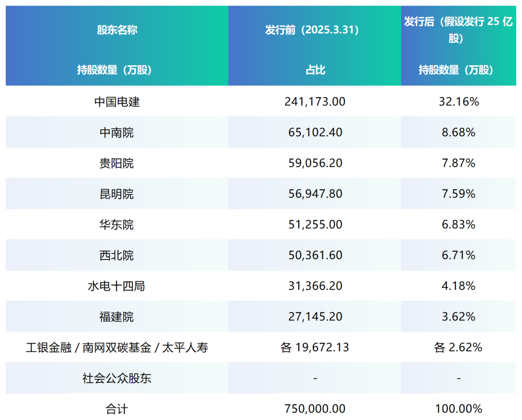Select the percentage 7.59%

(x=459, y=194)
